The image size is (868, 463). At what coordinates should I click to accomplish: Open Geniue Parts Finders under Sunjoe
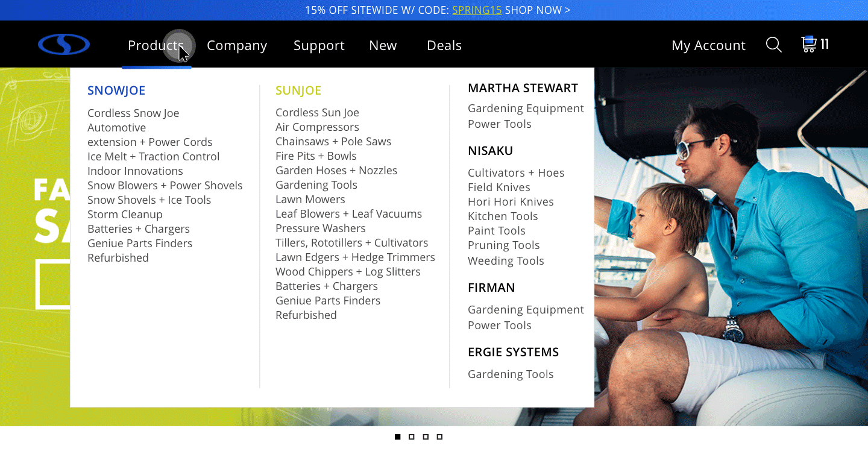328,301
